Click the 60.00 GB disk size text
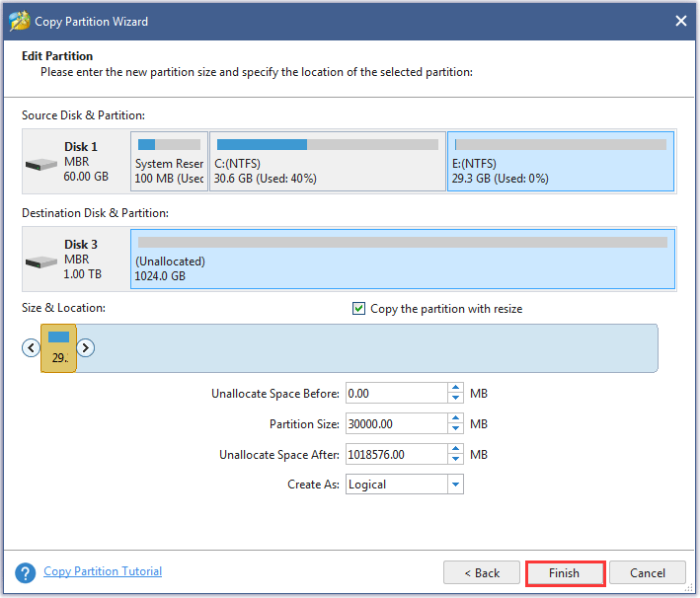 tap(86, 177)
